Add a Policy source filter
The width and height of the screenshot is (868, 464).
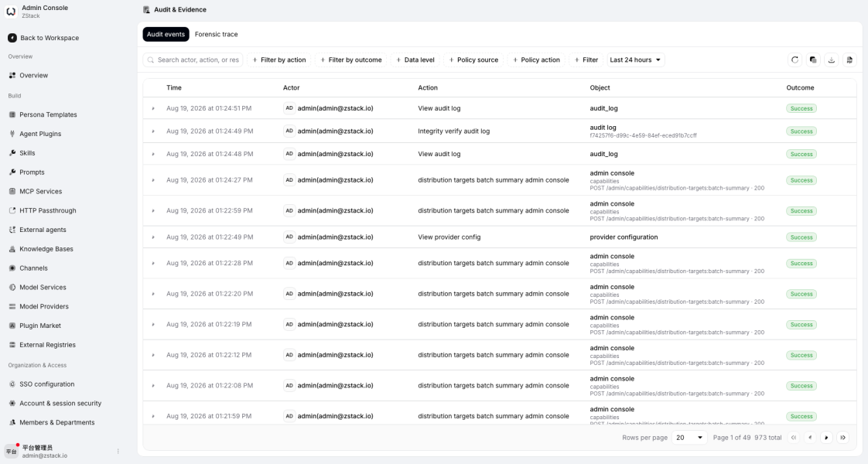click(x=473, y=60)
